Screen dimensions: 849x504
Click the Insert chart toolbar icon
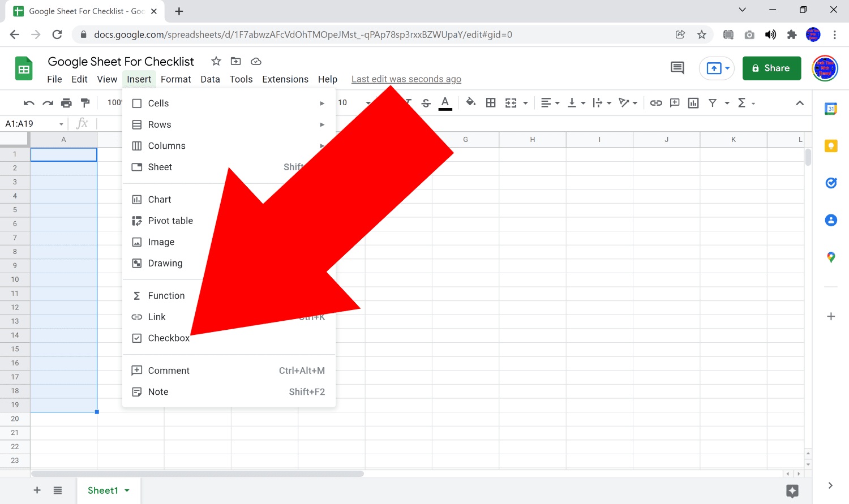(693, 103)
